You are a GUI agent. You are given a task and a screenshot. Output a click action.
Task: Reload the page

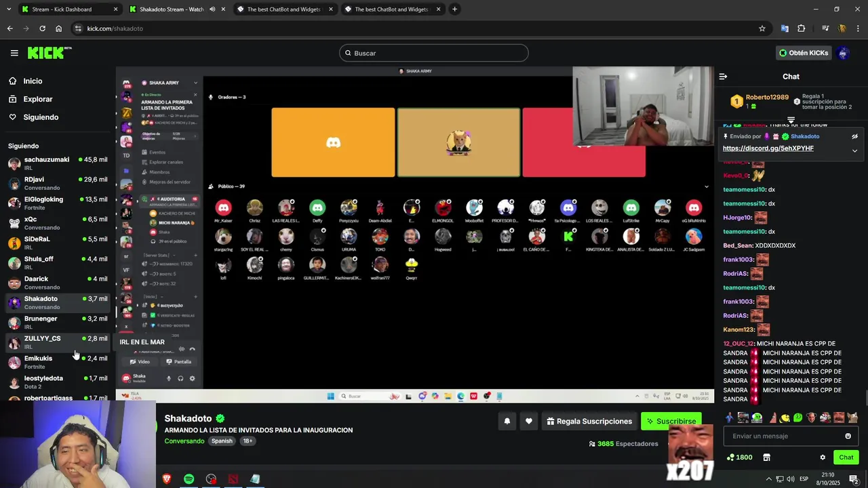(x=42, y=28)
